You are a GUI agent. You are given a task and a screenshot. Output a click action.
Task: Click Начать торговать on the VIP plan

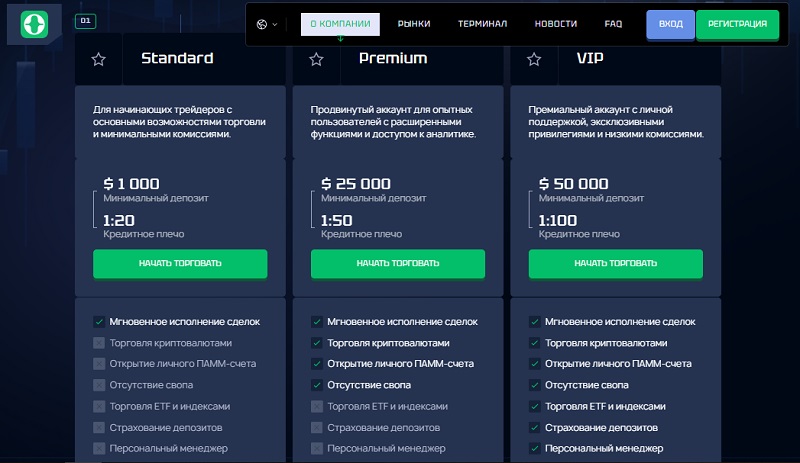pos(615,263)
